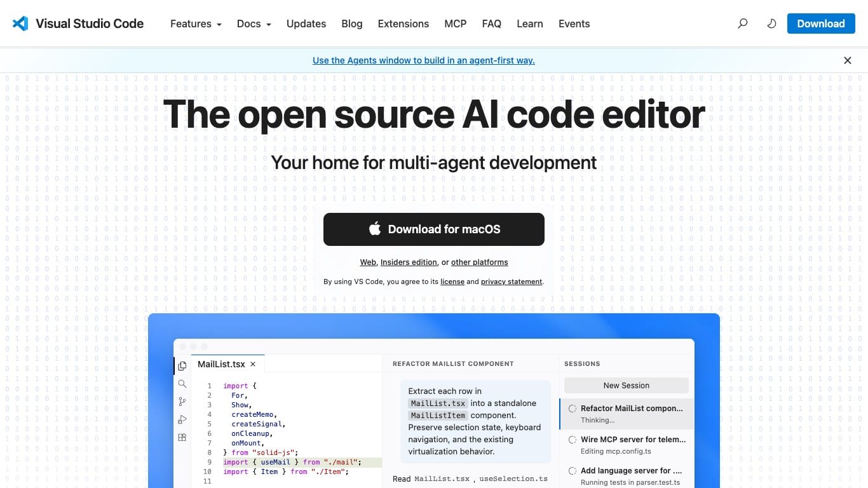Open the Run and Debug icon in the activity bar
This screenshot has height=488, width=868.
(182, 419)
